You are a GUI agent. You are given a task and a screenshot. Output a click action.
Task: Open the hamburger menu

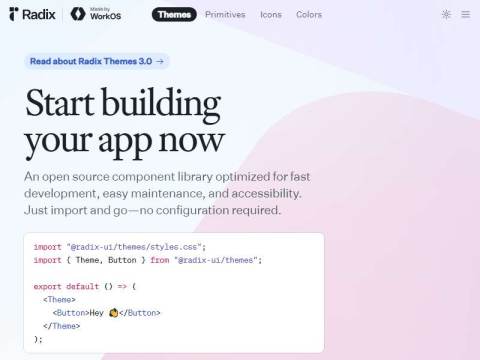pos(466,14)
